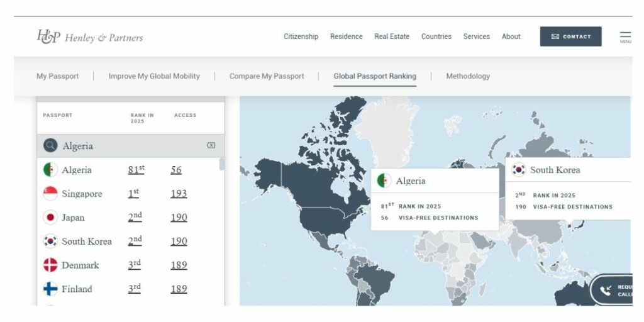This screenshot has width=644, height=322.
Task: Click the Denmark flag icon
Action: point(50,265)
